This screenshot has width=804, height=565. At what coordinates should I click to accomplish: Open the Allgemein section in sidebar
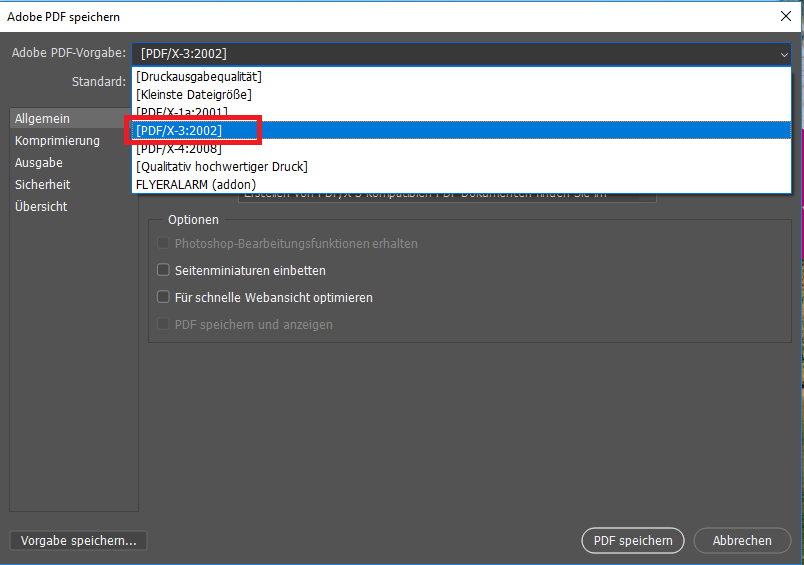42,119
